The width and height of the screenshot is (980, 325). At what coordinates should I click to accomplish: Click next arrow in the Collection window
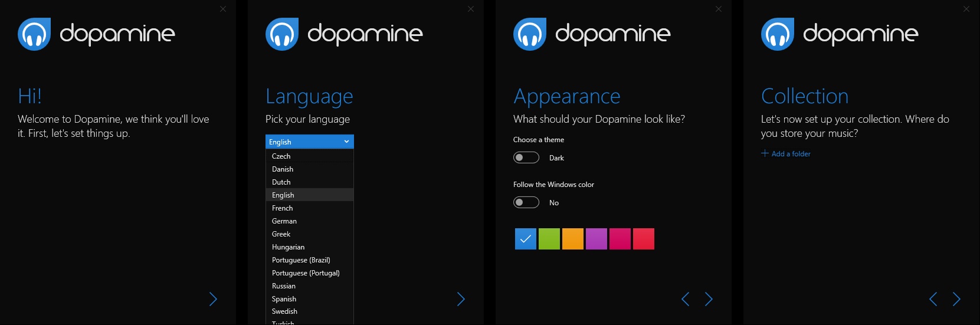957,299
